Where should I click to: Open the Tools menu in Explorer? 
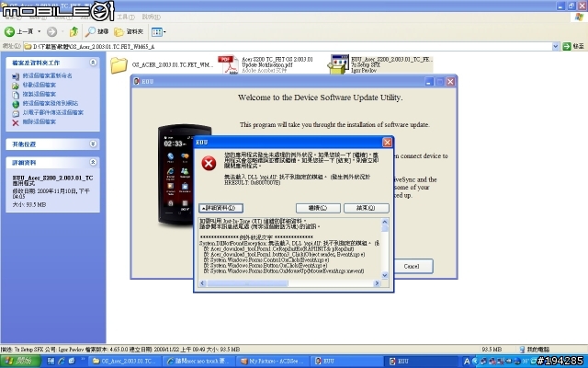(126, 17)
